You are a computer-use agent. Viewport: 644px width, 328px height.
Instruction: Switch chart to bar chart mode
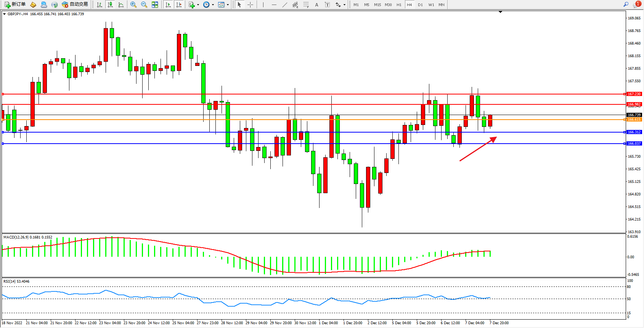pyautogui.click(x=100, y=5)
